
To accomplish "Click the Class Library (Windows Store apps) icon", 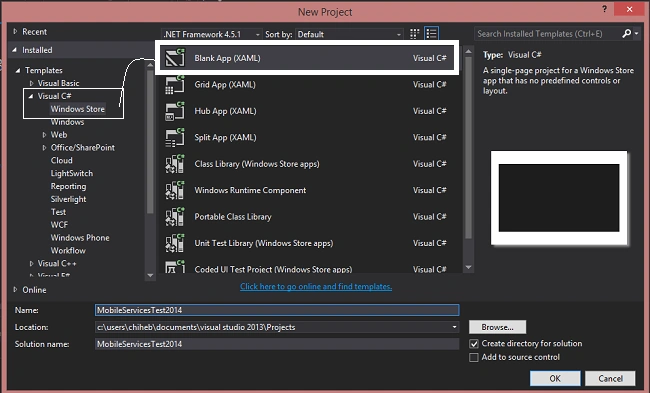I will [175, 164].
